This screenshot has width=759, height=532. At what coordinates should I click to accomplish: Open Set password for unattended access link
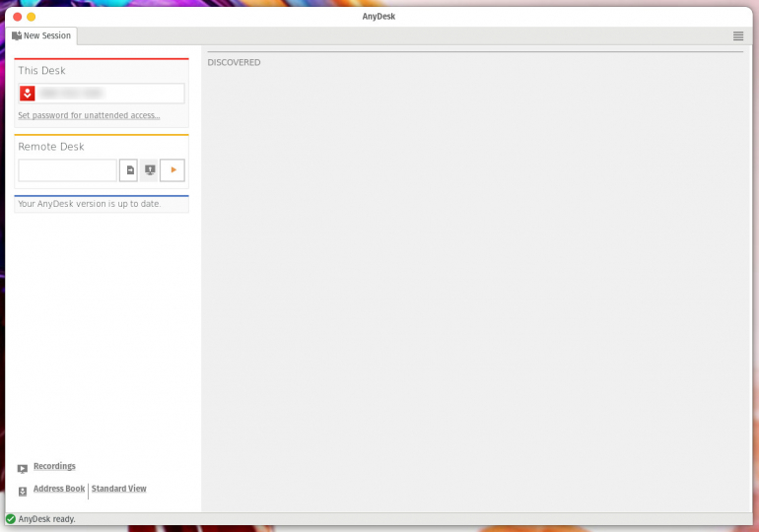(x=89, y=115)
